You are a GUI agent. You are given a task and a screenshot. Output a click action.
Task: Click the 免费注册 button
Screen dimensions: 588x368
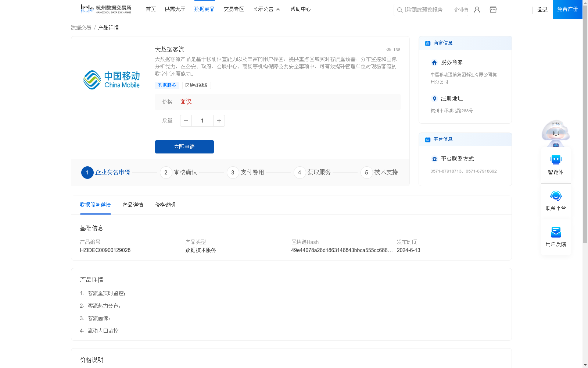click(567, 9)
